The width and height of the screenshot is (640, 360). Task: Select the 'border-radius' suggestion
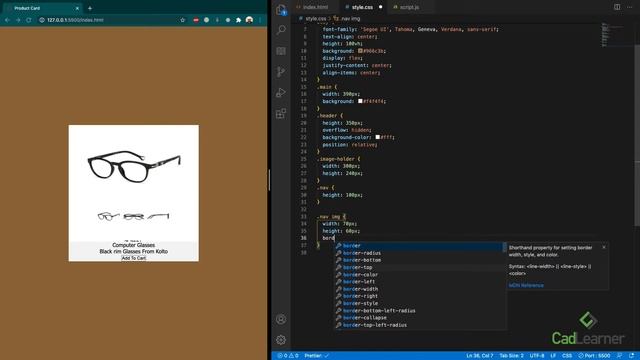click(x=420, y=253)
